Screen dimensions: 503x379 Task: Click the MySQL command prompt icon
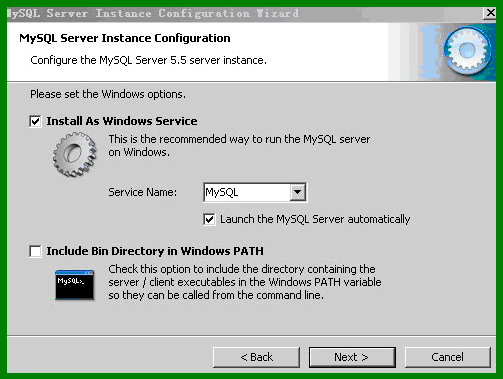(75, 285)
